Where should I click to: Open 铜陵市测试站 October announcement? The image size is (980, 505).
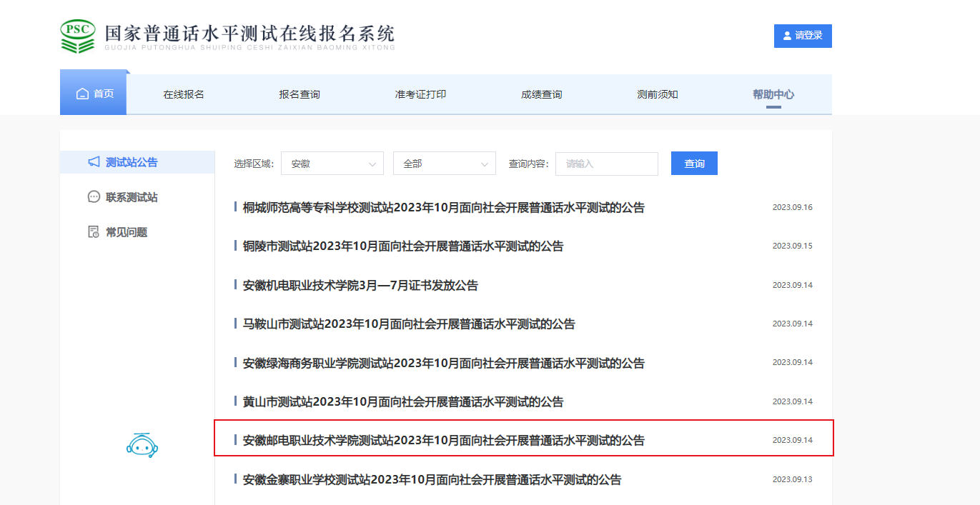pos(403,246)
